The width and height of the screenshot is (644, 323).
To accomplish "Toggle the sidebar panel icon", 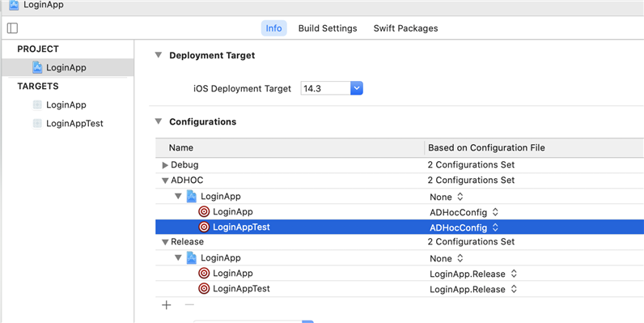I will [x=12, y=28].
